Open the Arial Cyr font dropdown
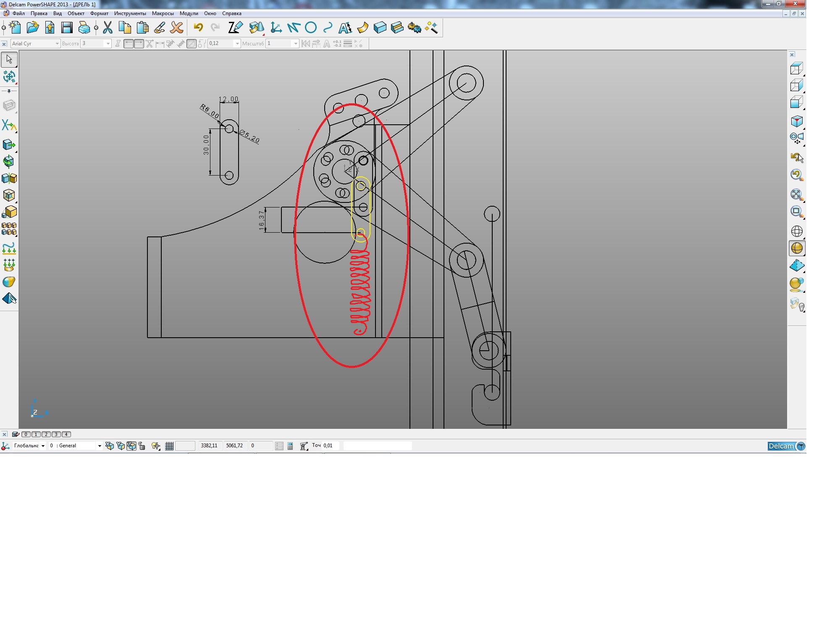 point(58,44)
